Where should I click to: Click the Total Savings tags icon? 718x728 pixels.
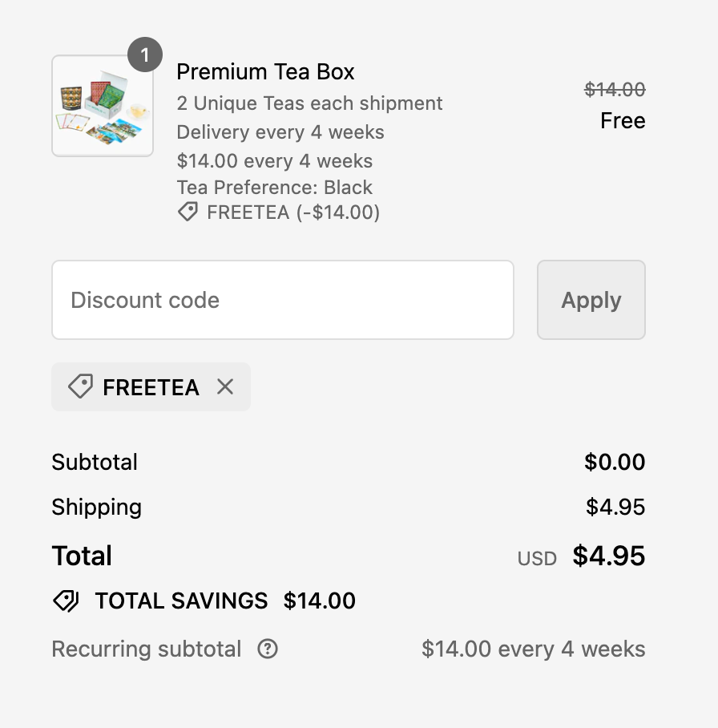(x=66, y=601)
